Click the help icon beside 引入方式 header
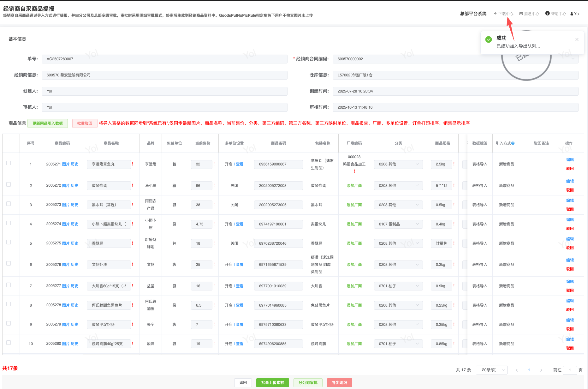Viewport: 588px width, 389px height. (513, 143)
